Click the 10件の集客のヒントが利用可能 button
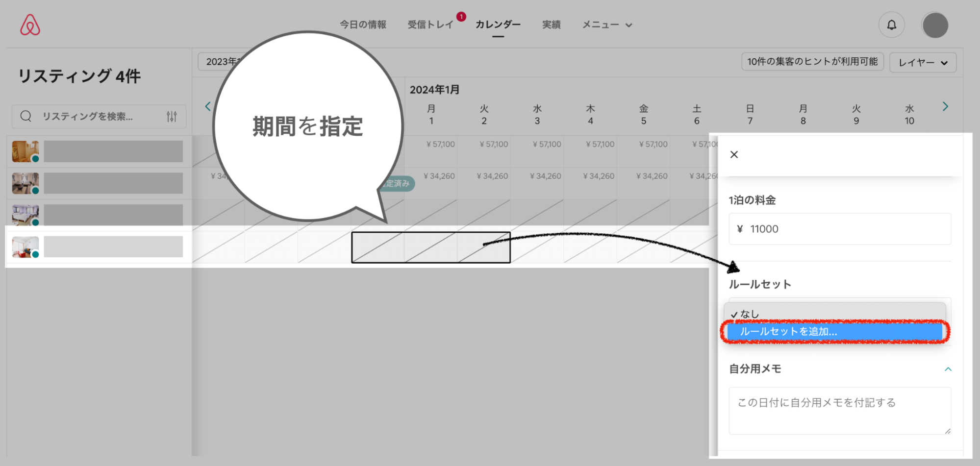The width and height of the screenshot is (980, 466). [x=812, y=62]
